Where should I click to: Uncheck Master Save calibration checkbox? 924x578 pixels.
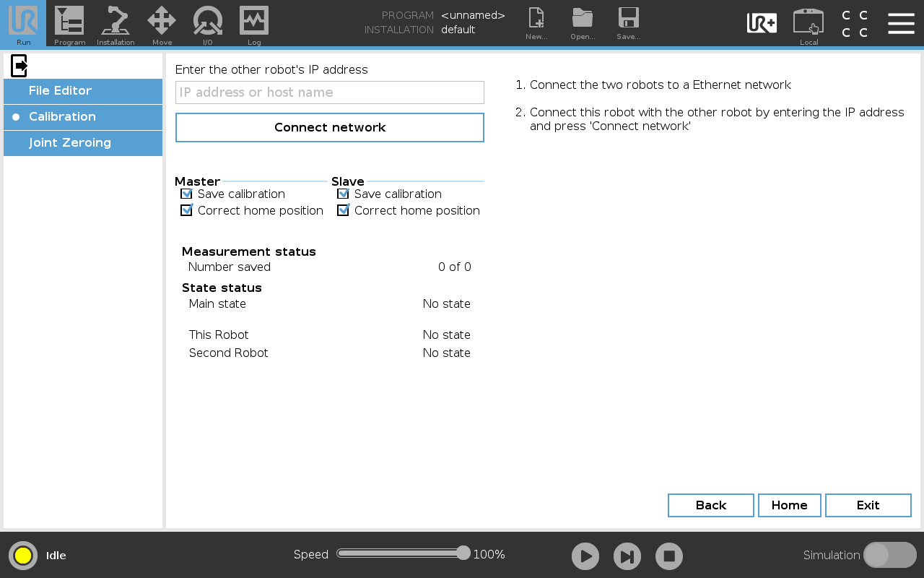click(186, 194)
